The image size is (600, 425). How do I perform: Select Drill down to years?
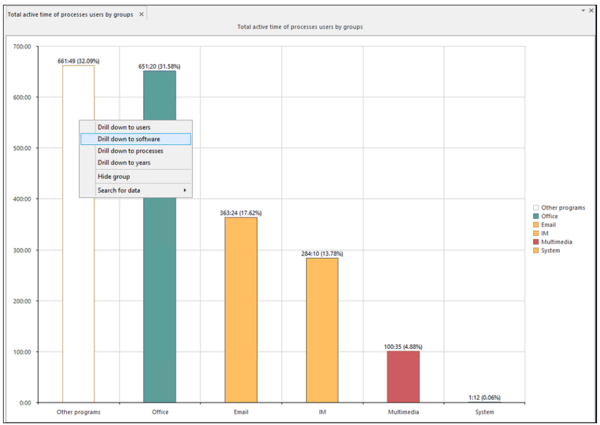(124, 162)
